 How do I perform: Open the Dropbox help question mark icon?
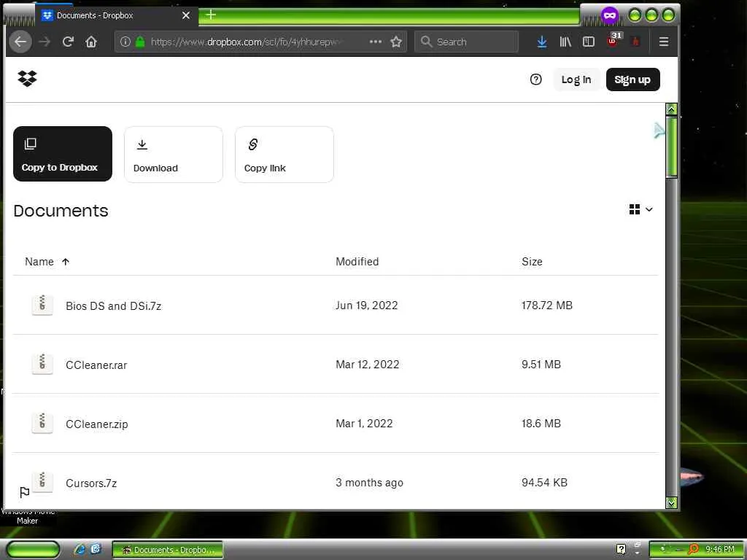point(535,79)
